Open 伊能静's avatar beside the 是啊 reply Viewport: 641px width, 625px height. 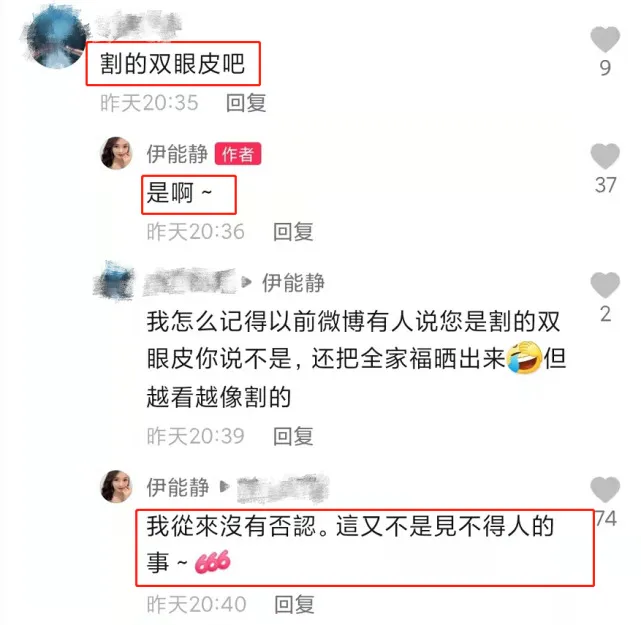tap(116, 153)
